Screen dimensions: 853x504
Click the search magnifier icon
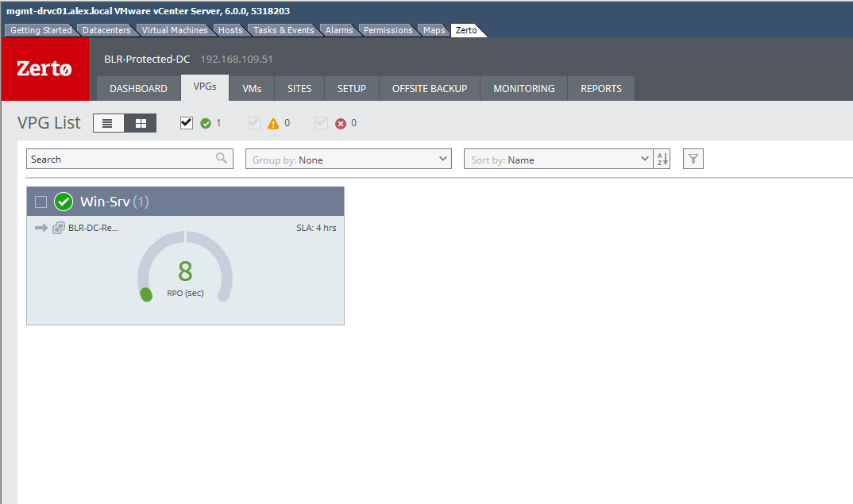(222, 159)
